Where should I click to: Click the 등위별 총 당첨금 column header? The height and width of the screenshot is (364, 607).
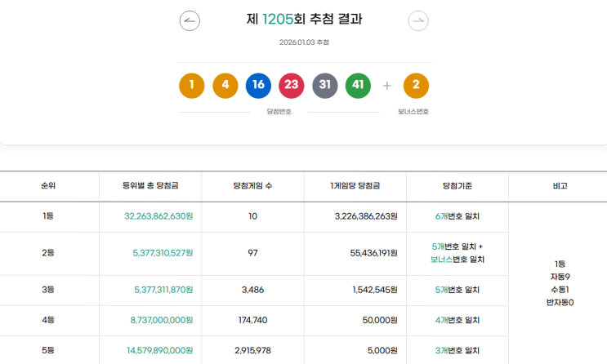(150, 186)
